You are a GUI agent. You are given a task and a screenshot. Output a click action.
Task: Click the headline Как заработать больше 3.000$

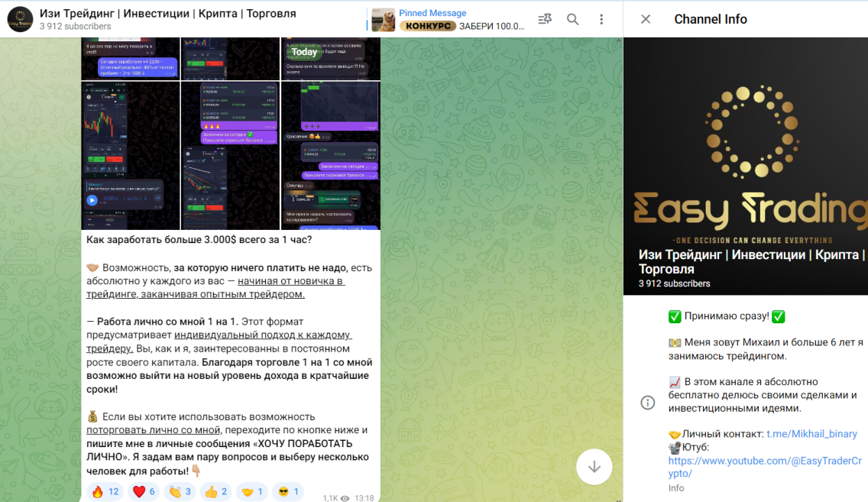point(199,240)
